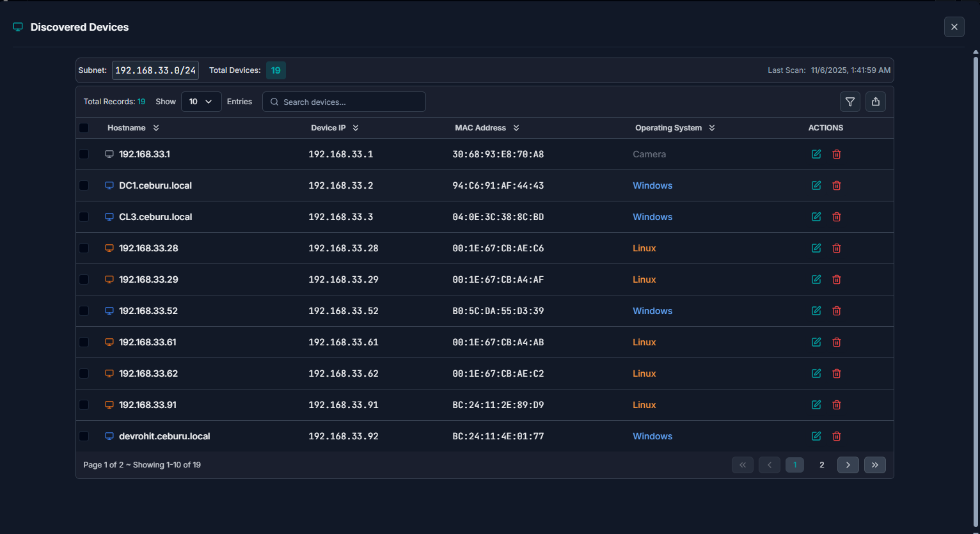Click the Discovered Devices monitor icon
The height and width of the screenshot is (534, 980).
point(18,27)
